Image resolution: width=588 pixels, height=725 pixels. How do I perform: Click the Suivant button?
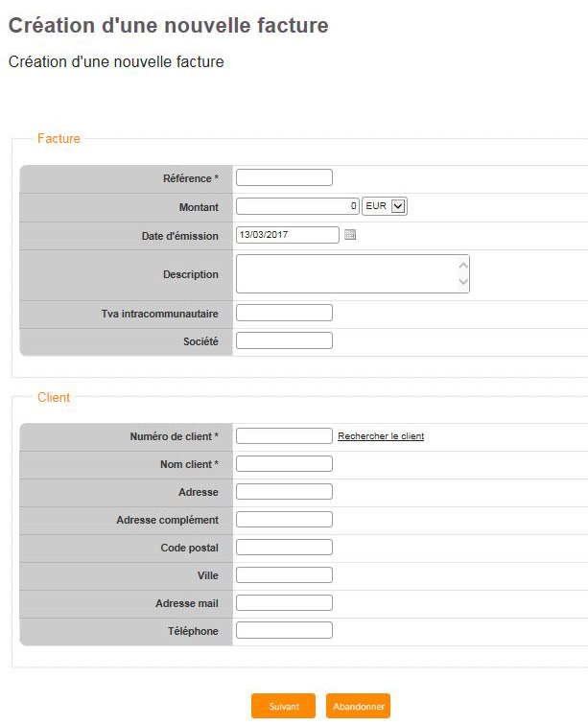[284, 706]
